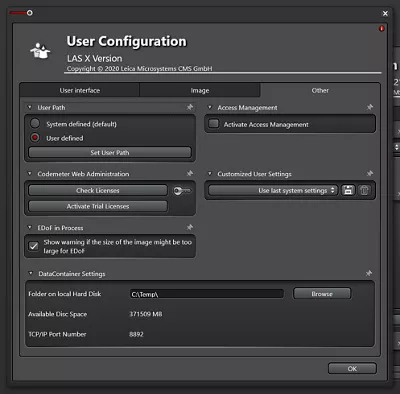The image size is (400, 394).
Task: Switch to the Image tab
Action: [200, 90]
